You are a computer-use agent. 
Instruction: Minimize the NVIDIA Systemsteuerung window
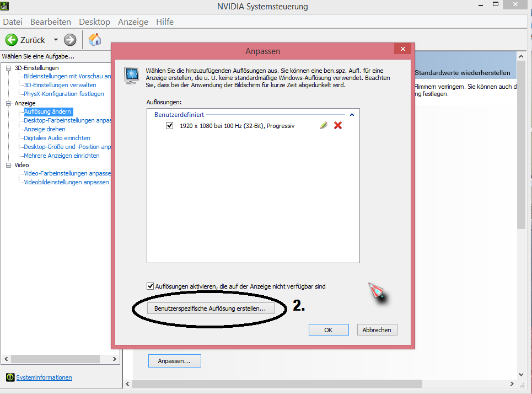click(x=481, y=5)
